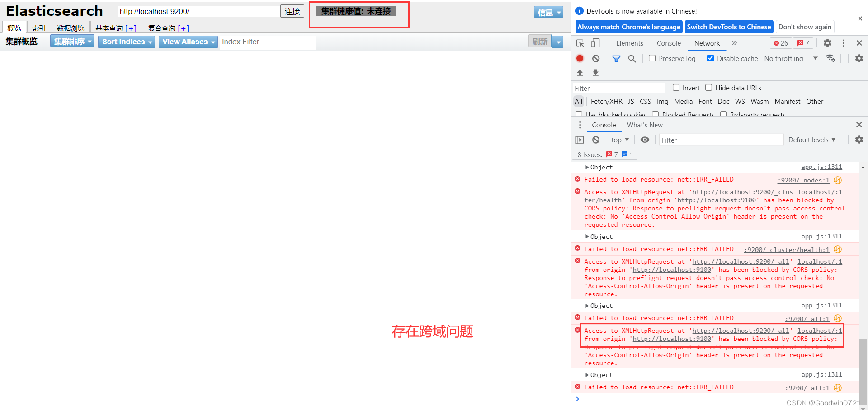The height and width of the screenshot is (410, 868).
Task: Switch to the DevTools Console tab
Action: pos(669,43)
